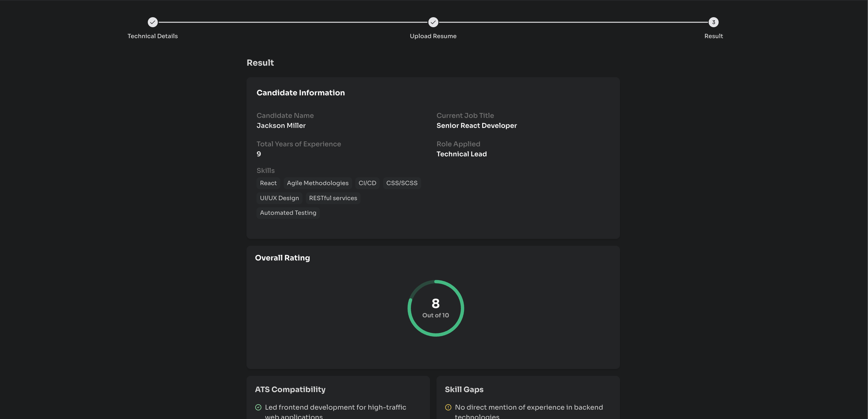Click yellow warning icon in Skill Gaps

click(x=448, y=407)
